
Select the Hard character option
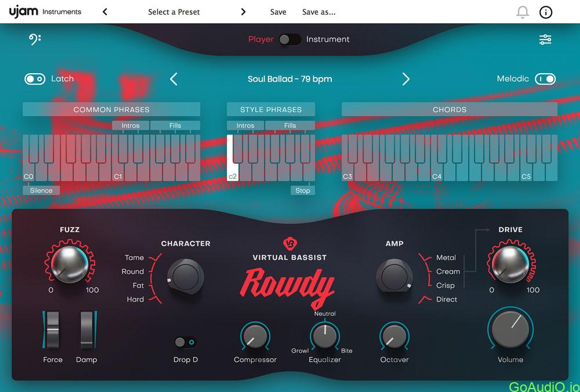(x=135, y=300)
